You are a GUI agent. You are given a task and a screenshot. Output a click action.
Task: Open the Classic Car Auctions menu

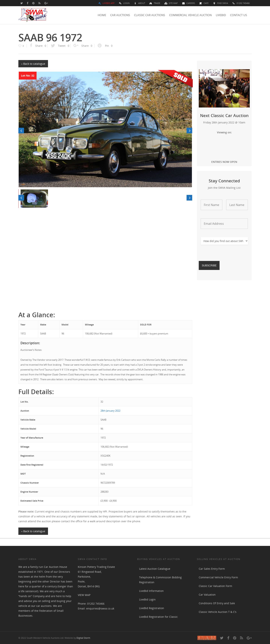(149, 15)
